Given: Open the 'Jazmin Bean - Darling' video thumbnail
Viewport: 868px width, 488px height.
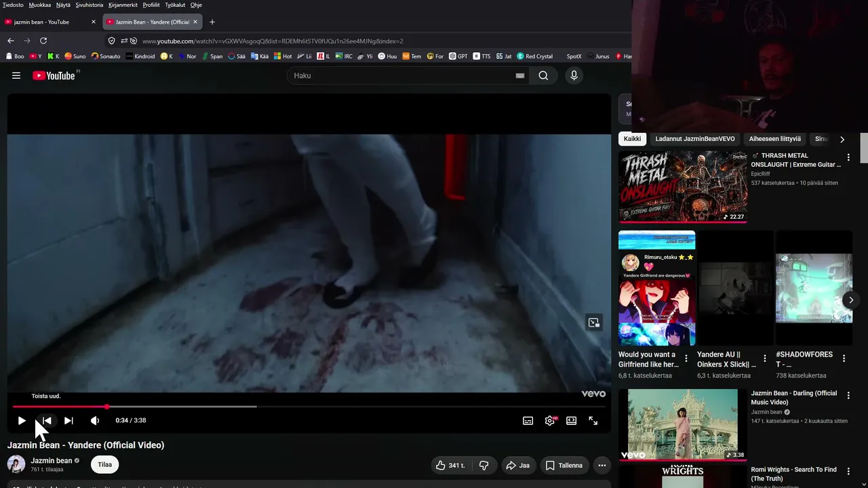Looking at the screenshot, I should 683,424.
